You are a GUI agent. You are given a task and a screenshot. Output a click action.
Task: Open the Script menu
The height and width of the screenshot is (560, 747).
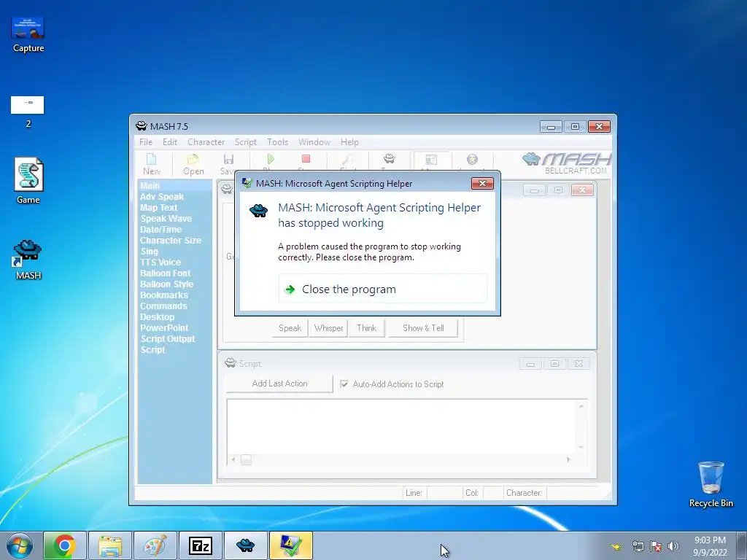click(245, 142)
